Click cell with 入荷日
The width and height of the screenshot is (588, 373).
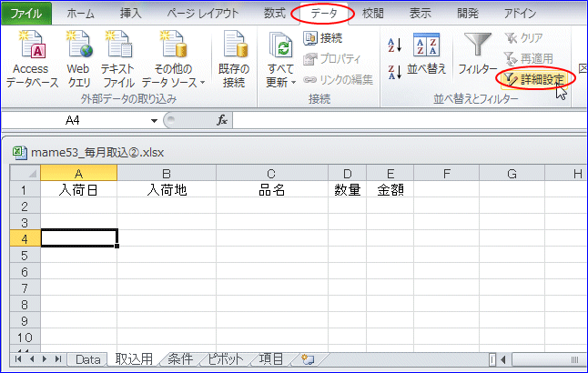click(x=79, y=190)
